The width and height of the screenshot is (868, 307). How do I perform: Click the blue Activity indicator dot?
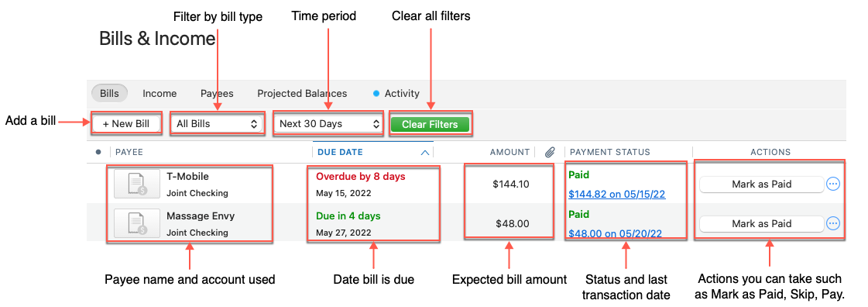(376, 94)
